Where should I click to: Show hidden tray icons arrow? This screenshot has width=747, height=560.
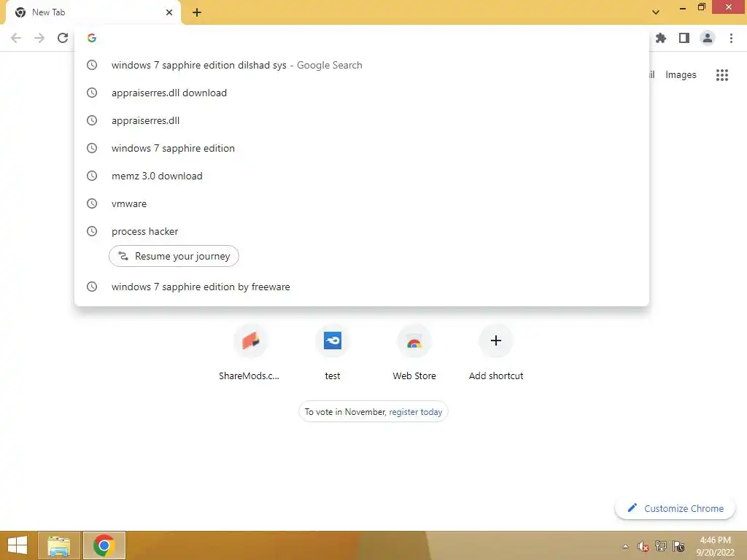pos(625,546)
